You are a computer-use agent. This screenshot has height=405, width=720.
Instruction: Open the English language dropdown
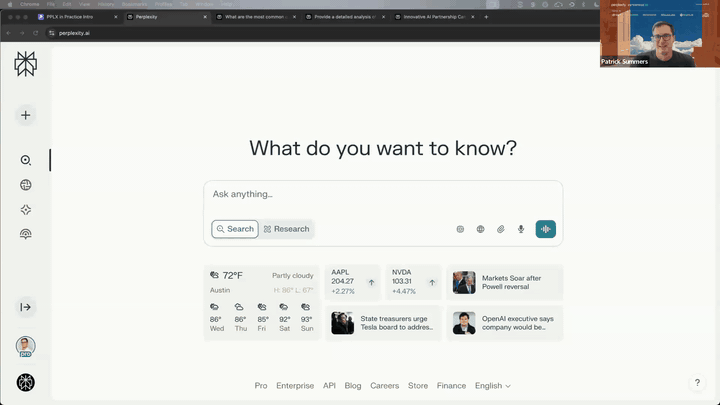(492, 385)
